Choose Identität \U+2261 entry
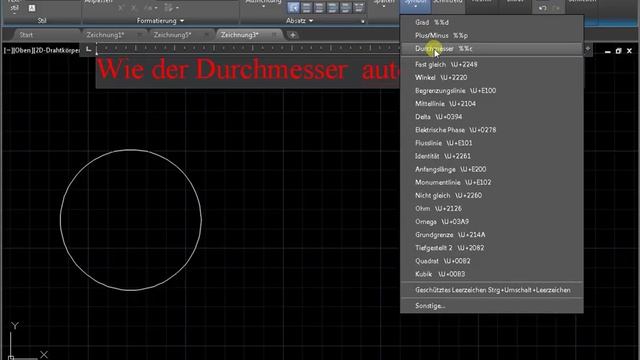The height and width of the screenshot is (360, 640). point(491,156)
